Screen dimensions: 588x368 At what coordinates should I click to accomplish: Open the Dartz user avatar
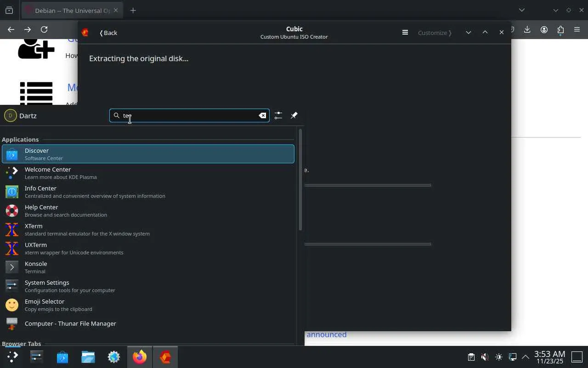coord(10,115)
